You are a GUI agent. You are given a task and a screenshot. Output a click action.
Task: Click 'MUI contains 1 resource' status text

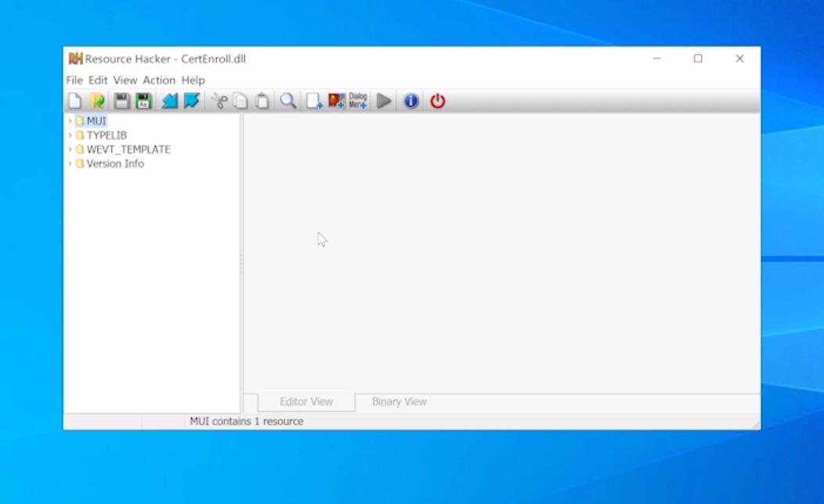click(x=247, y=422)
